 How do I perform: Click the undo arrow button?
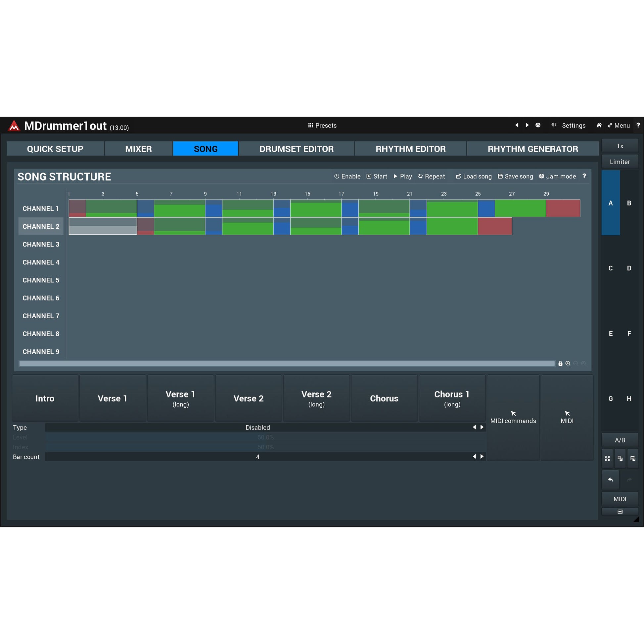tap(610, 479)
